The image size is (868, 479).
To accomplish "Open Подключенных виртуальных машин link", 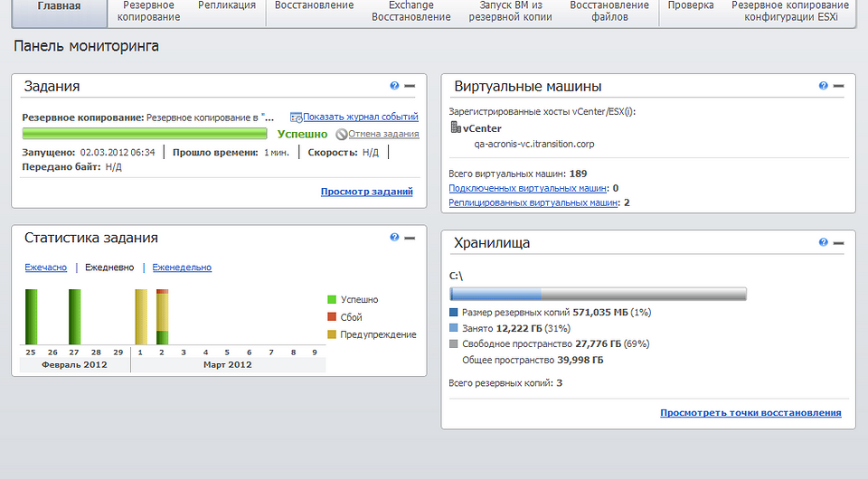I will 528,188.
